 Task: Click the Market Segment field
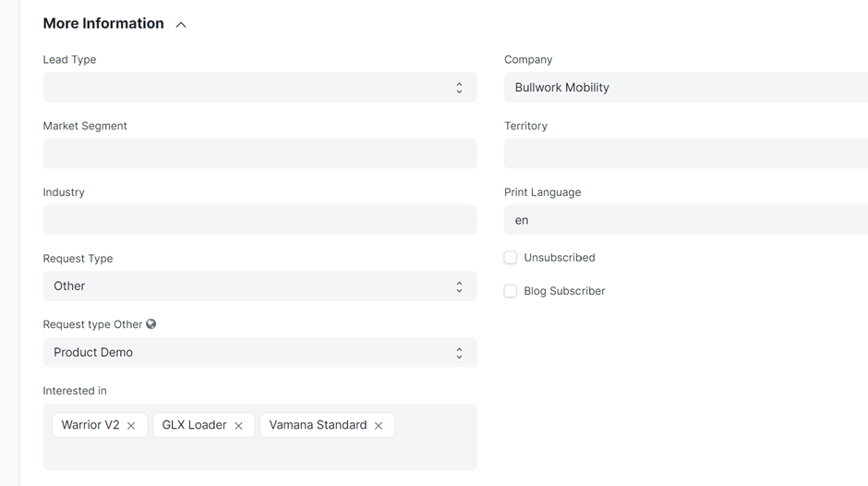coord(259,153)
